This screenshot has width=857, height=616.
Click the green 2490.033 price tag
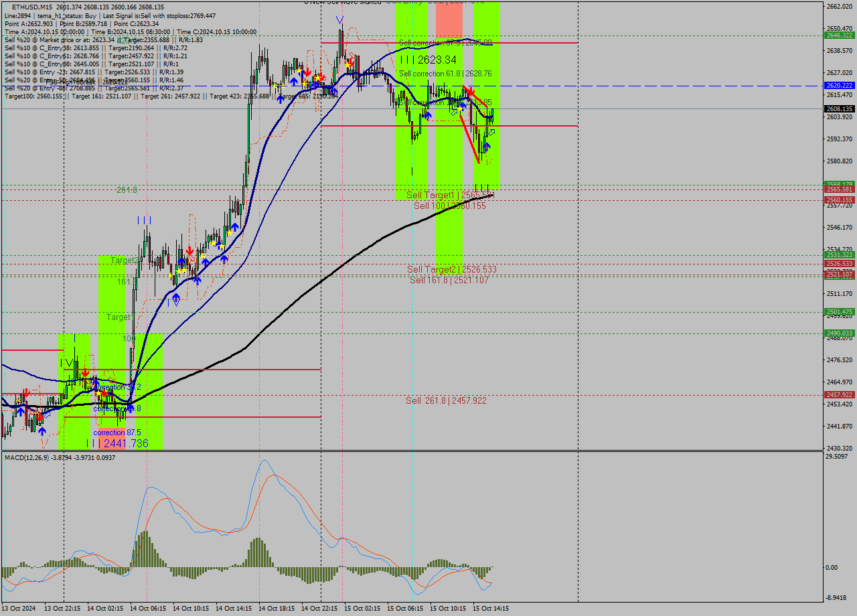[839, 333]
